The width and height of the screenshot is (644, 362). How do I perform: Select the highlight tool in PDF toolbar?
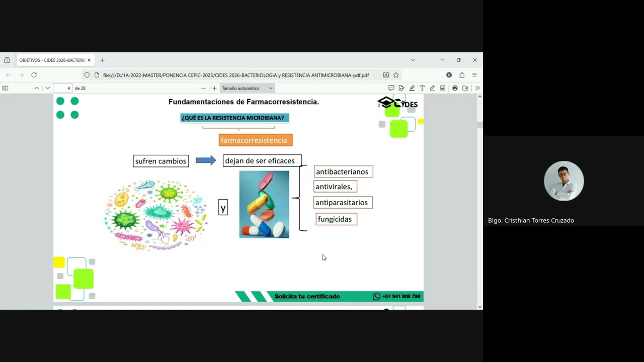[412, 88]
